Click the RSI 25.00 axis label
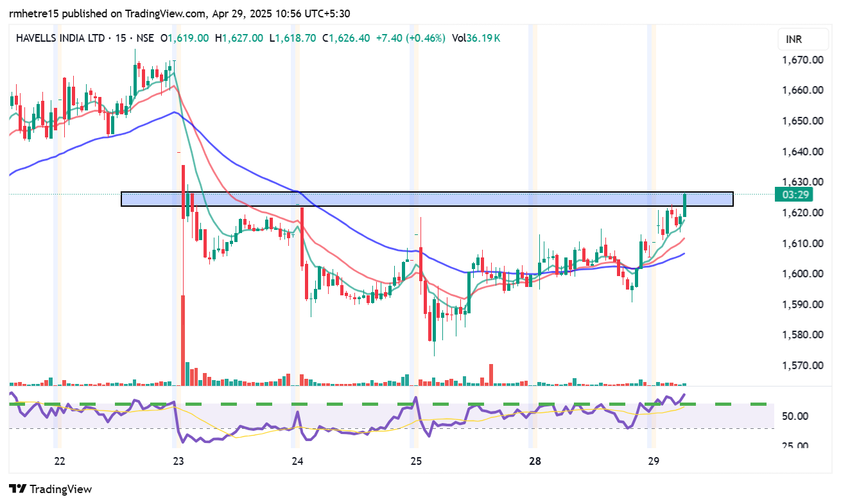The image size is (841, 504). tap(795, 444)
